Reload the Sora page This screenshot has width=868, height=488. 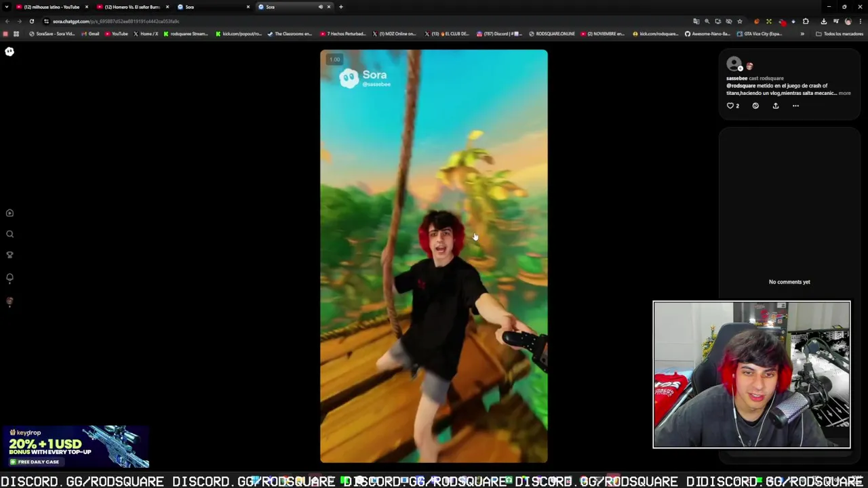coord(31,21)
